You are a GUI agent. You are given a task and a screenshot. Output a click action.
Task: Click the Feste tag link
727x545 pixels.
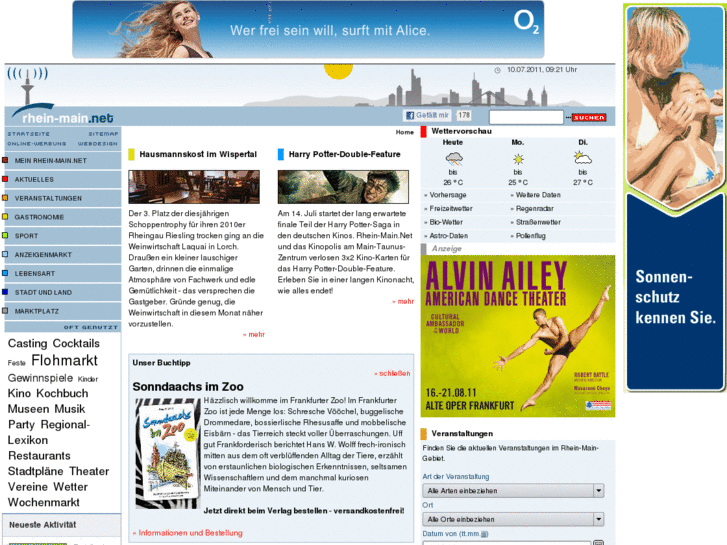(x=16, y=363)
